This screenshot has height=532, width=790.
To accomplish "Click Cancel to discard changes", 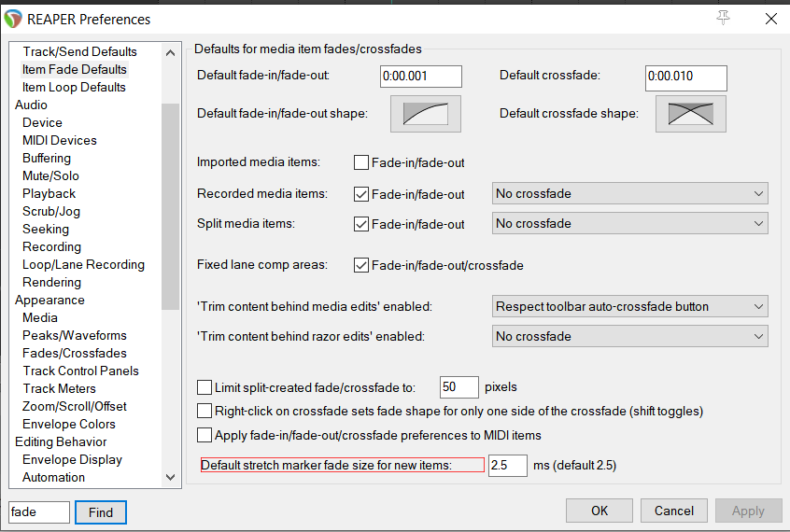I will point(673,511).
